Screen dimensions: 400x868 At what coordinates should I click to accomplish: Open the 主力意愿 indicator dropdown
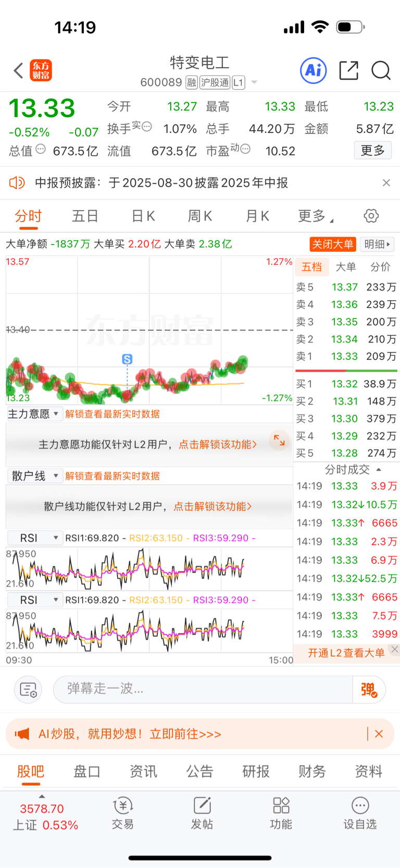point(34,414)
